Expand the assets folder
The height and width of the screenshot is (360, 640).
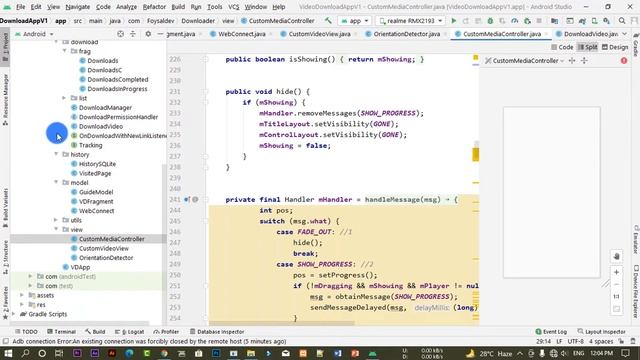(22, 295)
